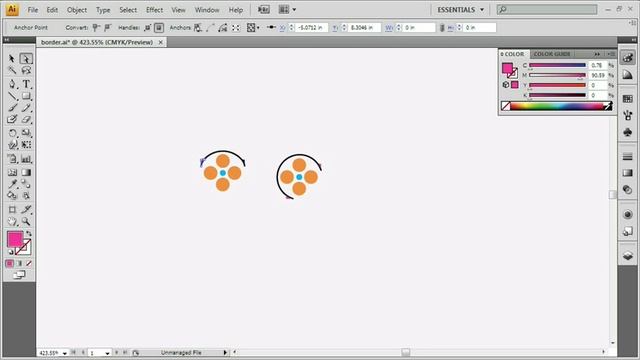Select the Eyedropper tool
This screenshot has width=640, height=360.
pos(12,184)
